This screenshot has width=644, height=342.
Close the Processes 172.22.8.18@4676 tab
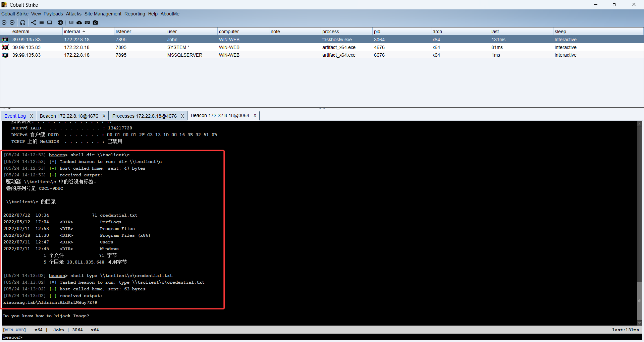[182, 116]
